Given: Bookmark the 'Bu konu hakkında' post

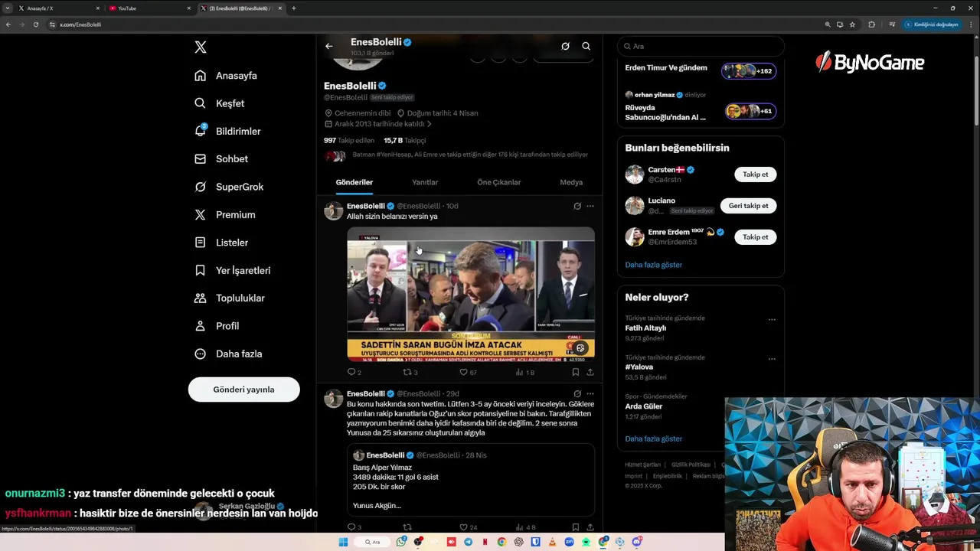Looking at the screenshot, I should (x=575, y=527).
